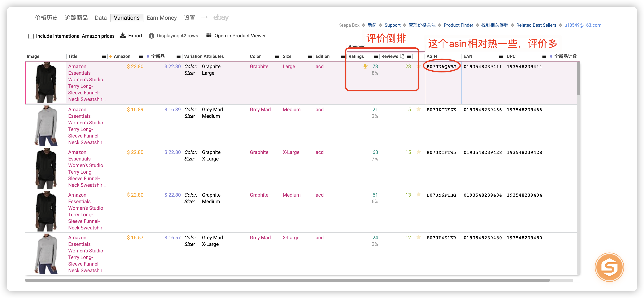Click the 全新品 price $ 16.57

[172, 238]
